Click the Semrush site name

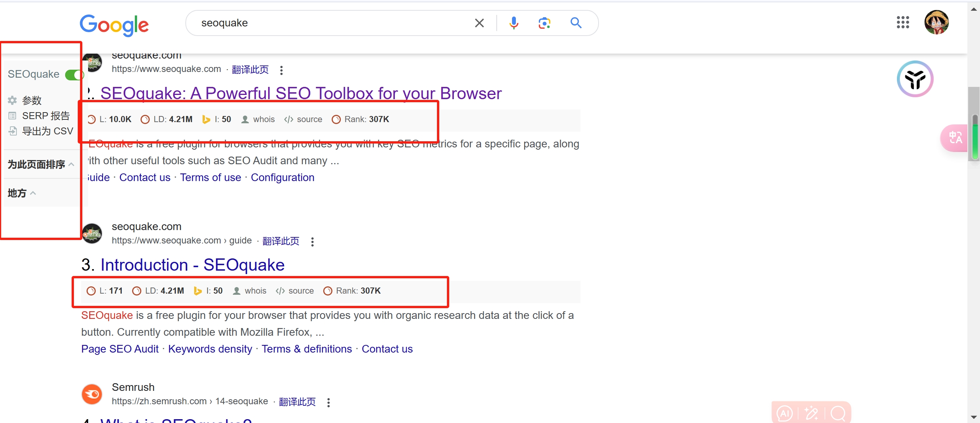[133, 387]
